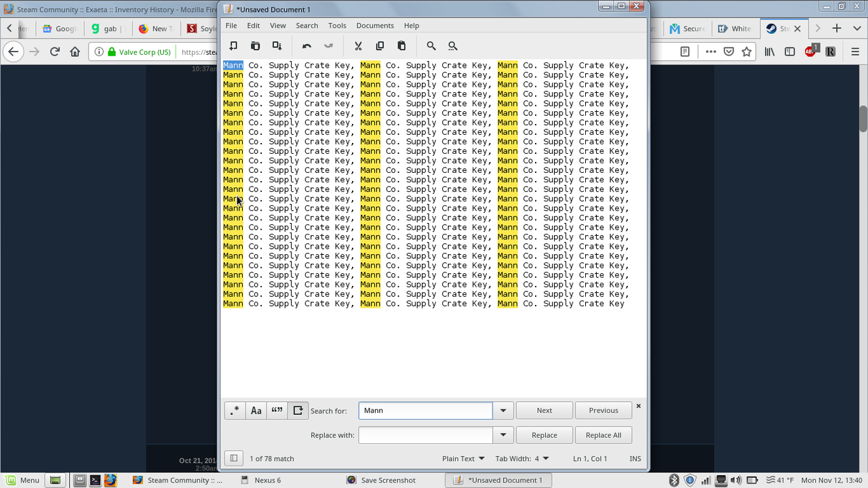Switch to the 'Secure' Firefox tab
This screenshot has width=868, height=488.
click(686, 28)
